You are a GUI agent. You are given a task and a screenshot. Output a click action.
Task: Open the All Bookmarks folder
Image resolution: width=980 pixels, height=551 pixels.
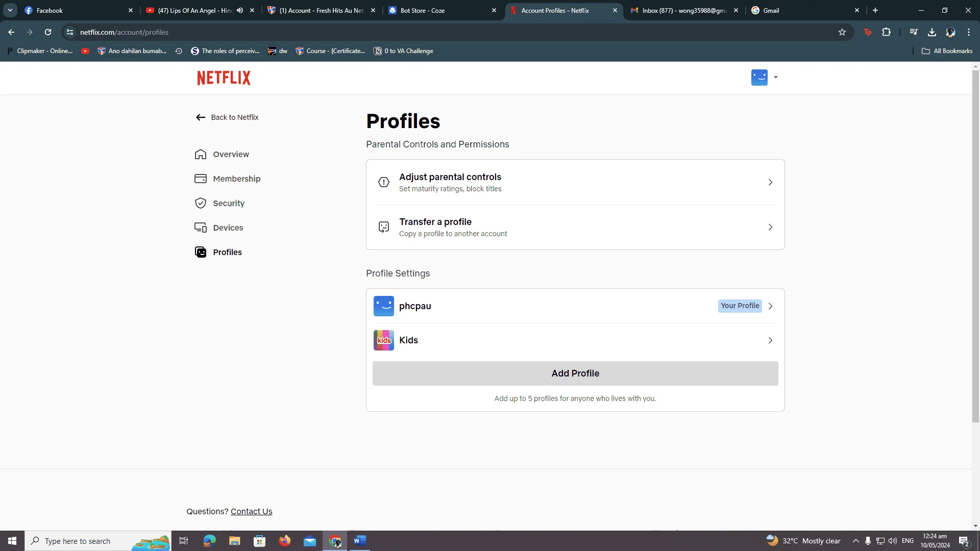[947, 51]
